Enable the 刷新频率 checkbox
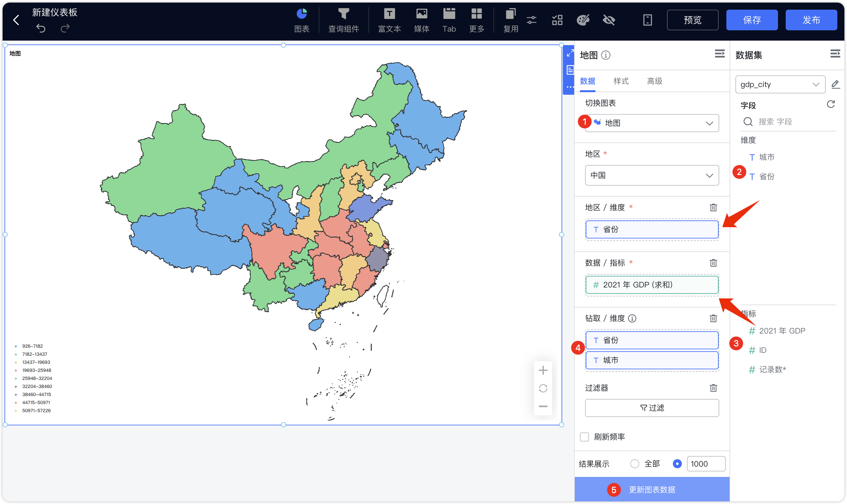The width and height of the screenshot is (847, 504). pos(584,437)
